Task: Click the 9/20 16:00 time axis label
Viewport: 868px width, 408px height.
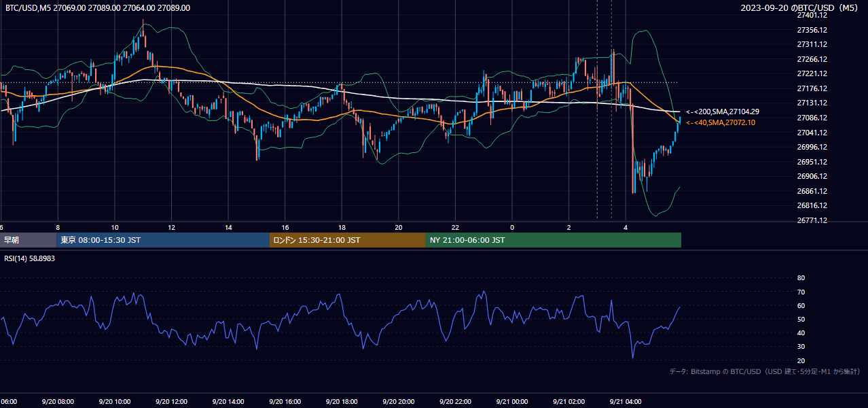Action: (x=285, y=402)
